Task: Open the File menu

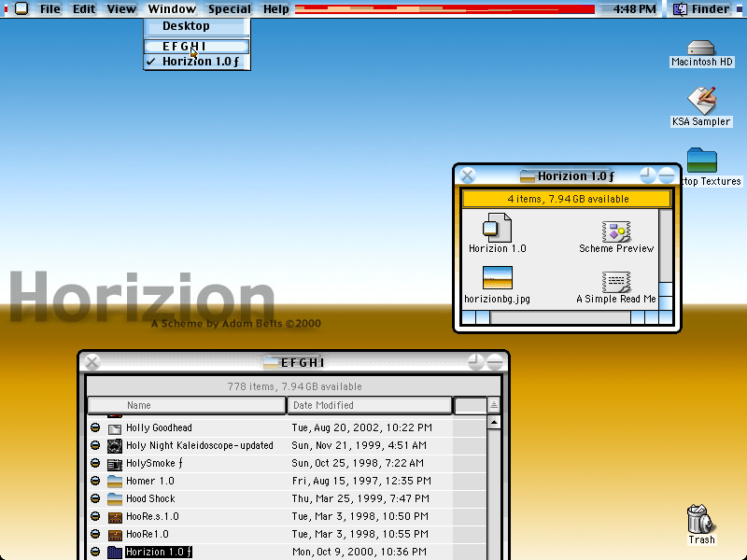Action: pos(50,9)
